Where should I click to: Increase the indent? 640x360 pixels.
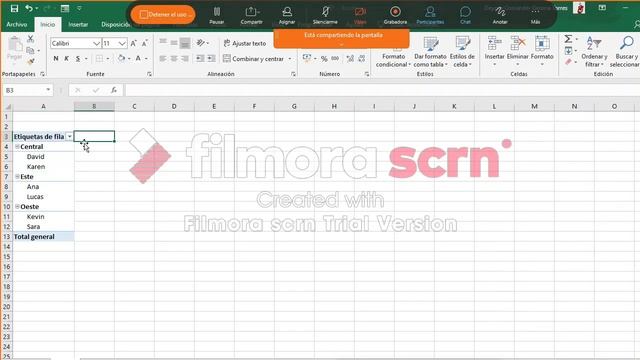coord(211,59)
